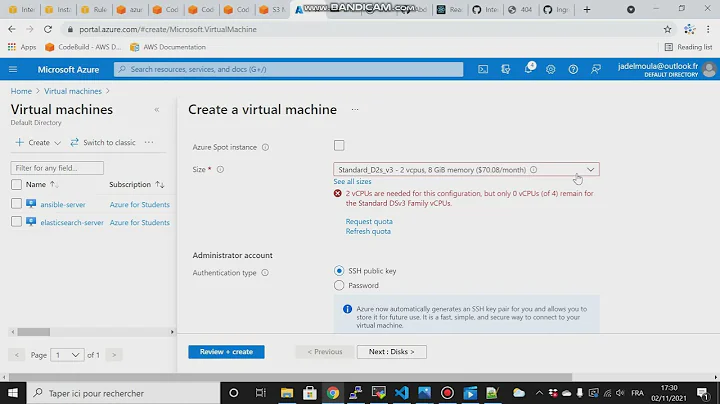Click Next : Disks button
Image resolution: width=720 pixels, height=404 pixels.
pos(392,352)
